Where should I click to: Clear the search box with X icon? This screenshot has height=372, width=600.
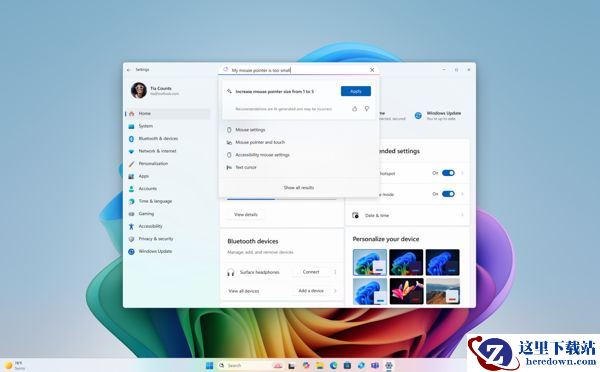[372, 70]
